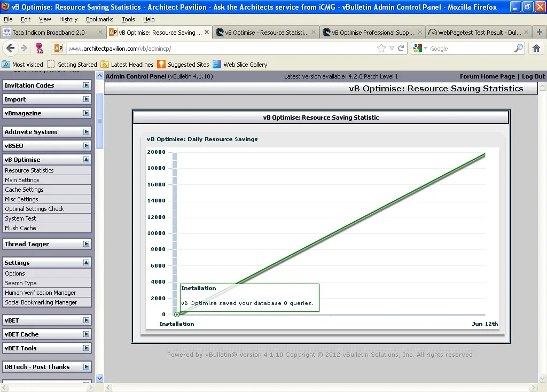Click the nav panel scroll down arrow
Screen dimensions: 547x392
coord(99,378)
